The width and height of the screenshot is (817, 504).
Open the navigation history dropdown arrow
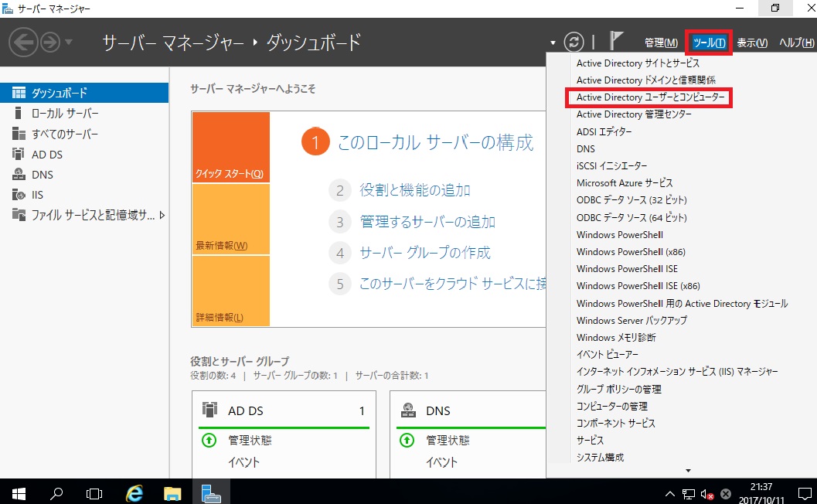pyautogui.click(x=69, y=43)
